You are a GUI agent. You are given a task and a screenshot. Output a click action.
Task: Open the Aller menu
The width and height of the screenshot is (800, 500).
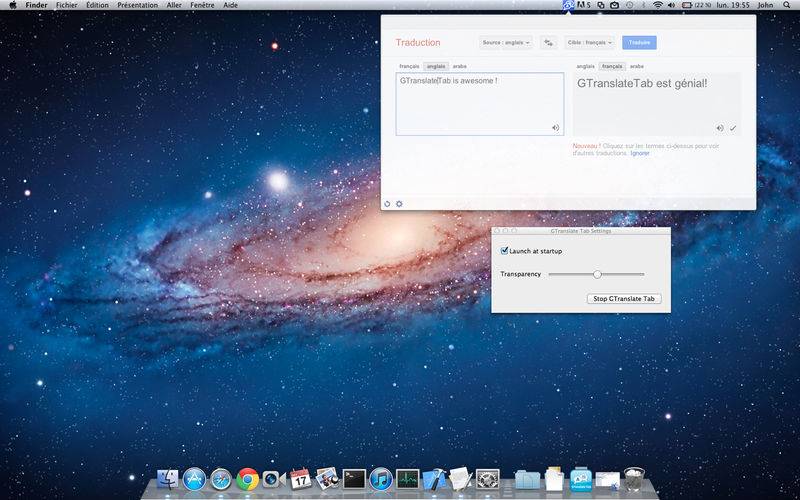(x=174, y=5)
